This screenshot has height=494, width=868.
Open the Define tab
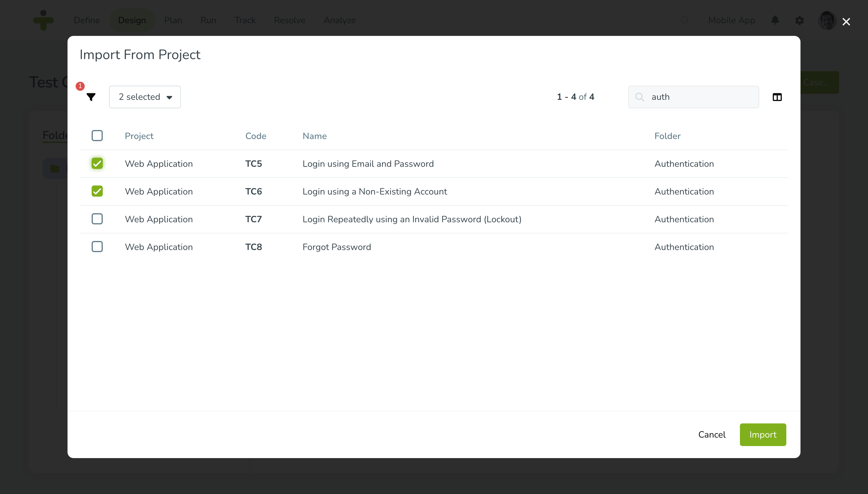point(87,21)
